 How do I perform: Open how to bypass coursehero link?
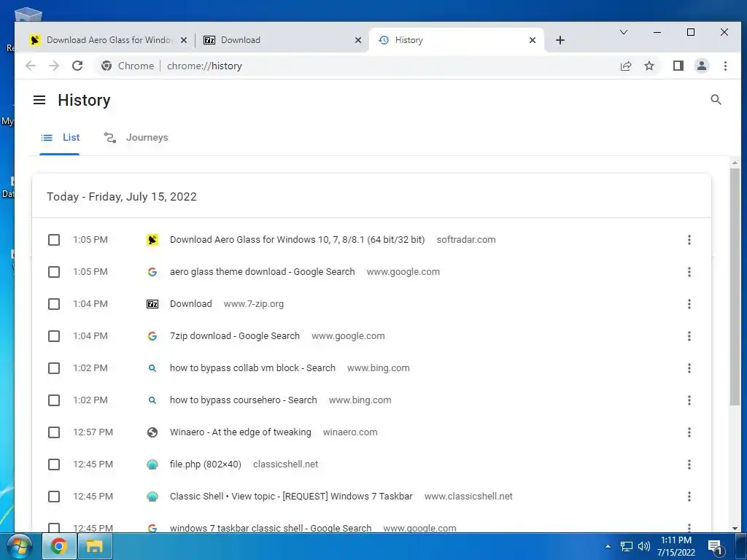pos(244,400)
